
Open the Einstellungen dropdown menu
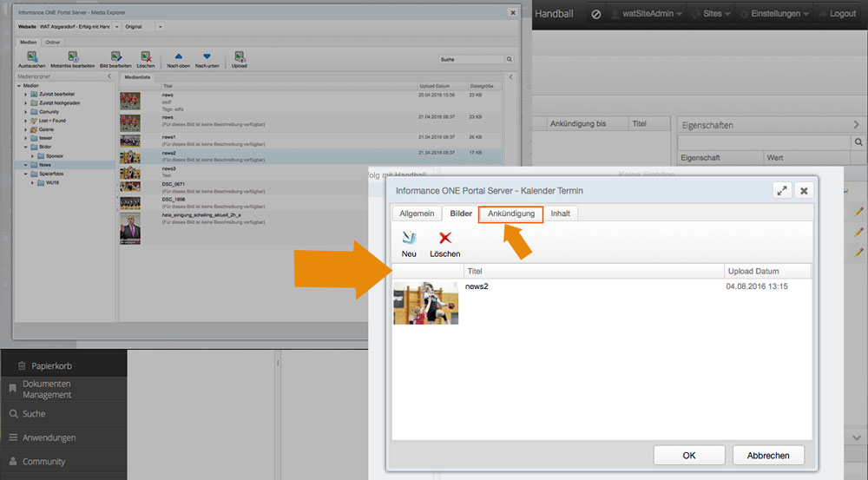775,14
